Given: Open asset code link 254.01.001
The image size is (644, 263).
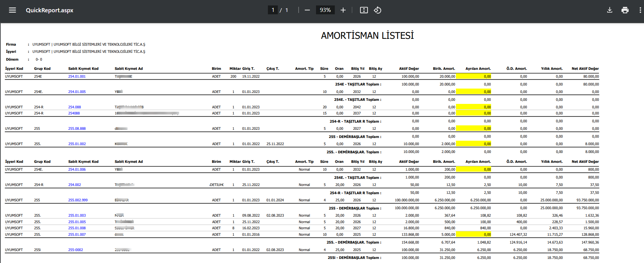Looking at the screenshot, I should point(77,77).
